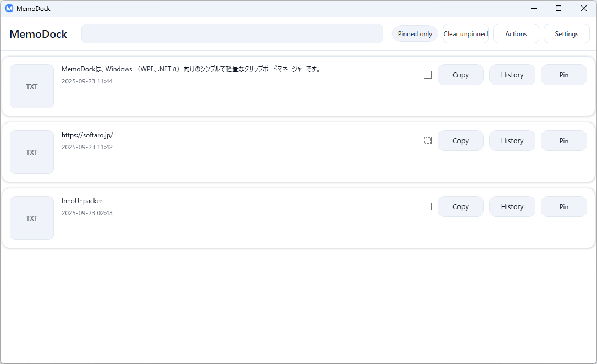Viewport: 597px width, 364px height.
Task: Open History for the MemoDock description entry
Action: 512,75
